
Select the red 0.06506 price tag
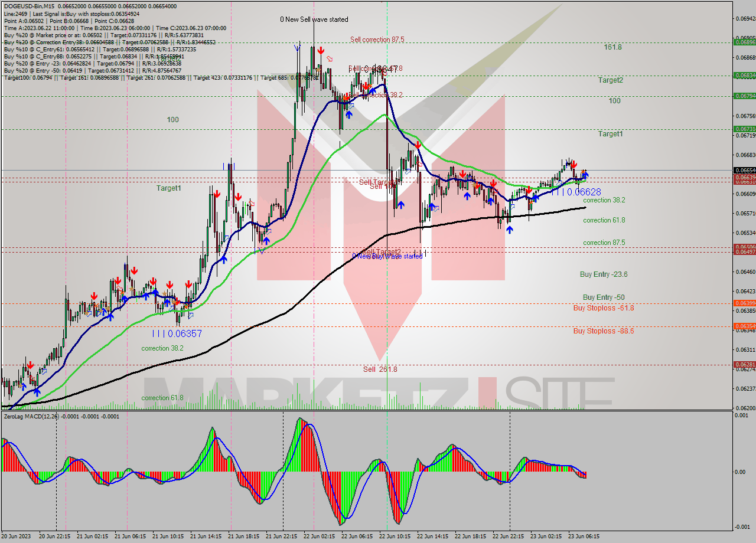pos(744,247)
